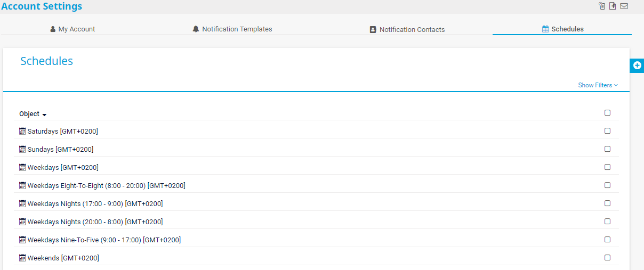Check the Weekdays Eight-To-Eight row checkbox
644x270 pixels.
[x=607, y=185]
